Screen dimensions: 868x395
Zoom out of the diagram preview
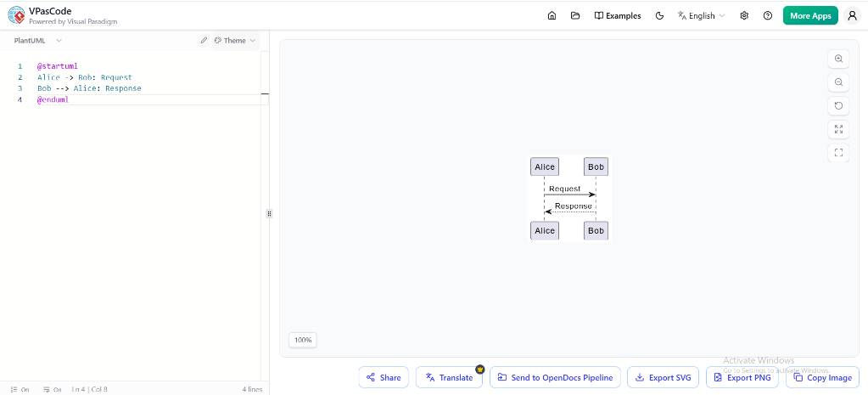[838, 82]
